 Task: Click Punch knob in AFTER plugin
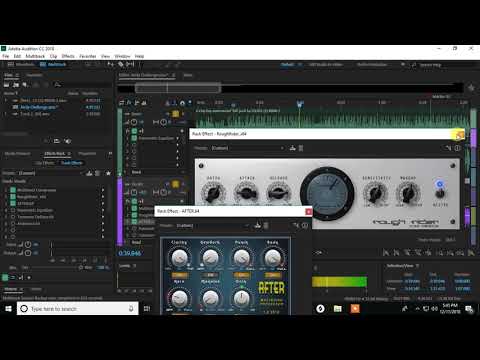[241, 257]
